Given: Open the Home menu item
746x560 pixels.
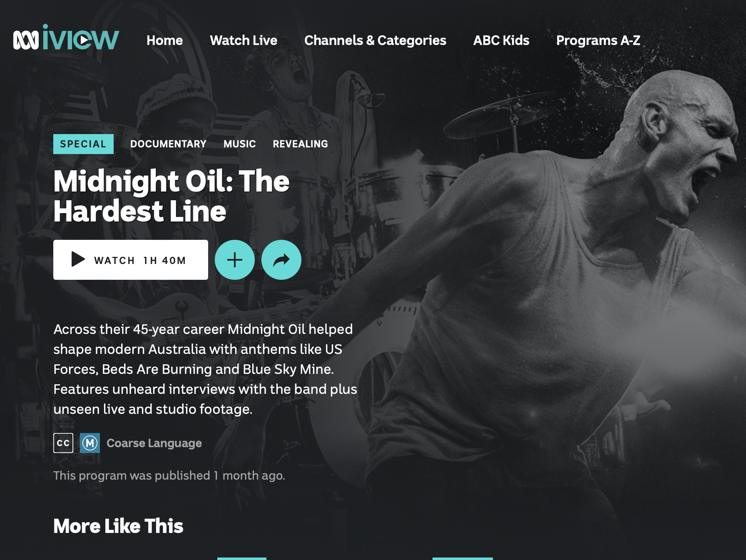Looking at the screenshot, I should point(164,40).
